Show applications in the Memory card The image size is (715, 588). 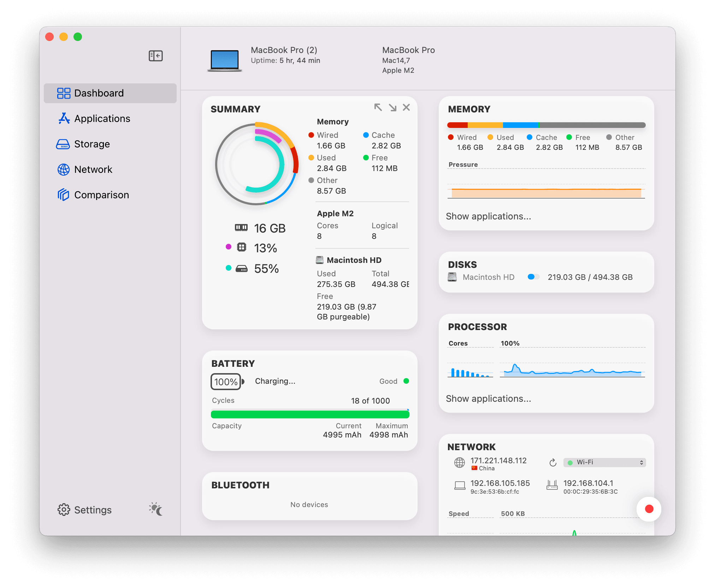click(x=488, y=216)
